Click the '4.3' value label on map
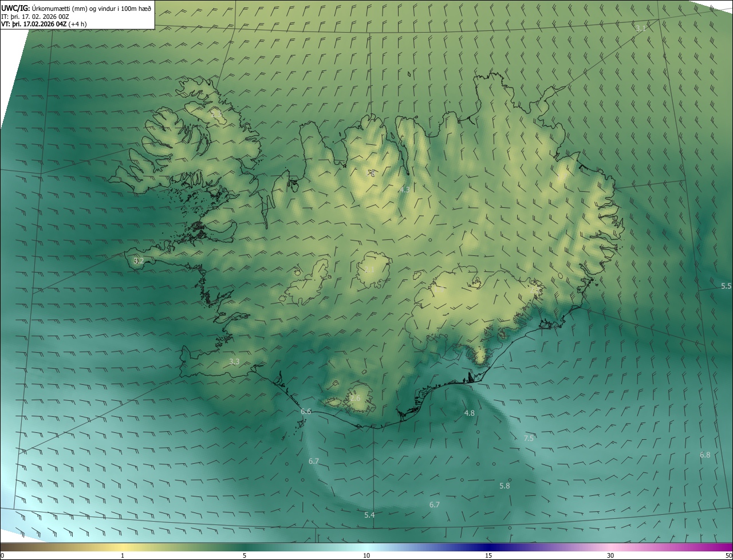Viewport: 733px width, 560px height. pyautogui.click(x=404, y=190)
